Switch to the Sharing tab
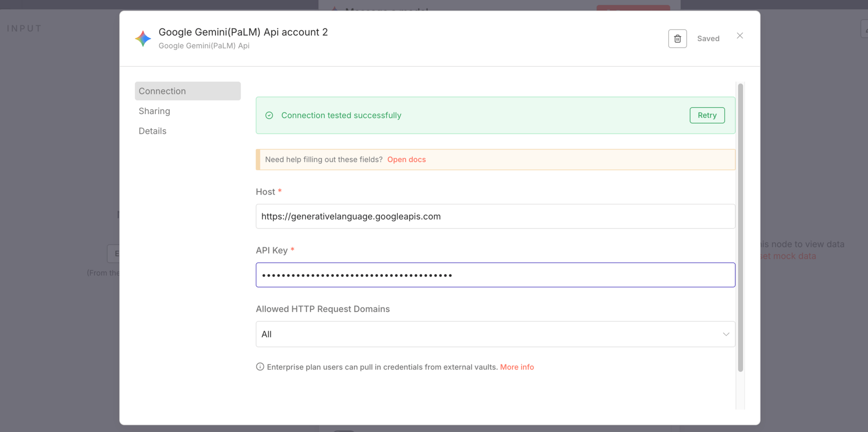 click(x=154, y=111)
